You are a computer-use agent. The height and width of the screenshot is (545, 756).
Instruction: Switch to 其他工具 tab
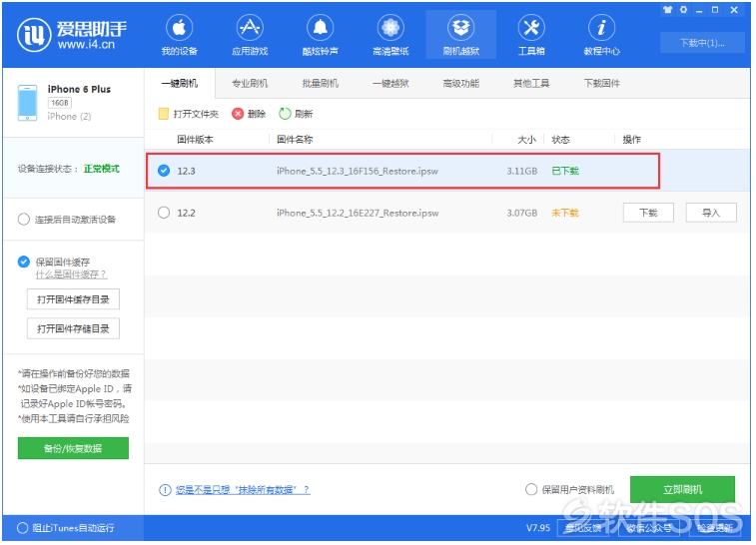pyautogui.click(x=531, y=84)
